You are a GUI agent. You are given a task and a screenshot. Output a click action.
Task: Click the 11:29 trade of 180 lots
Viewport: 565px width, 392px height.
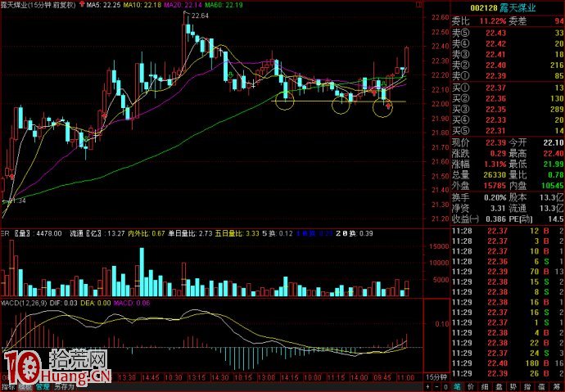(508, 363)
